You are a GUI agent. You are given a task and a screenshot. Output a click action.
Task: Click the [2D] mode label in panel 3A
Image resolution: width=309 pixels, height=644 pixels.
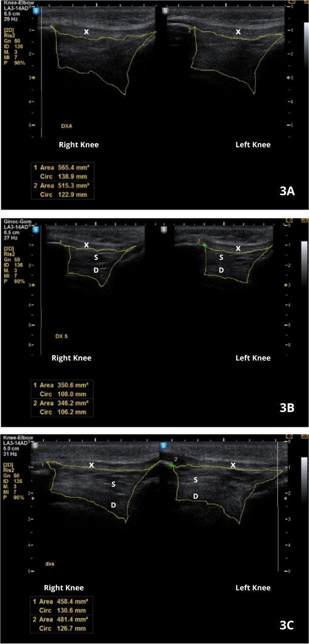pos(9,30)
